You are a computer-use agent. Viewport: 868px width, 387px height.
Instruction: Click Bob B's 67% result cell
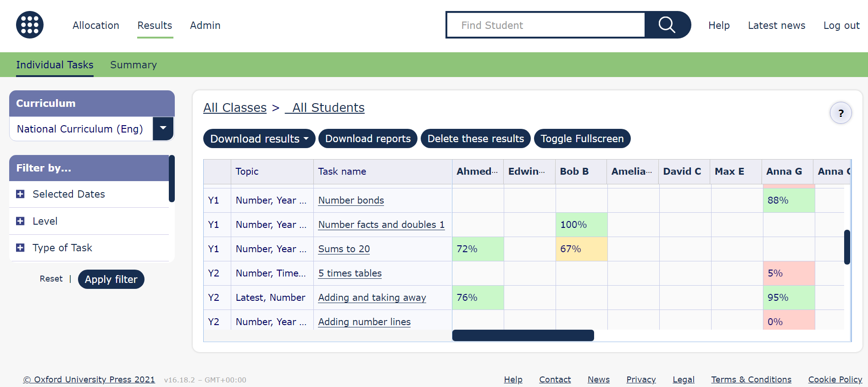tap(581, 249)
